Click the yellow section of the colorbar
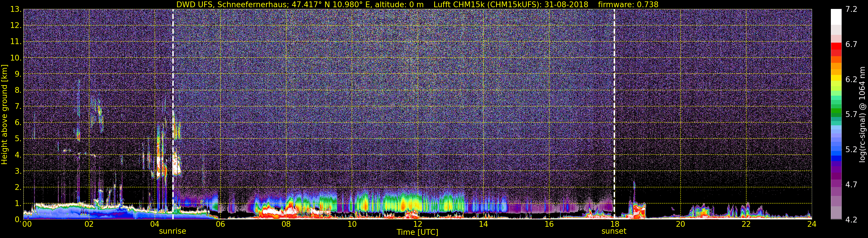 (836, 78)
